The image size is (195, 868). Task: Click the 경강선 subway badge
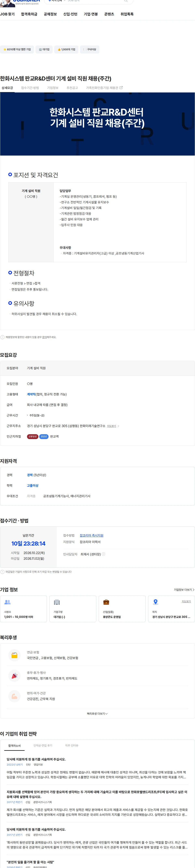(44, 437)
